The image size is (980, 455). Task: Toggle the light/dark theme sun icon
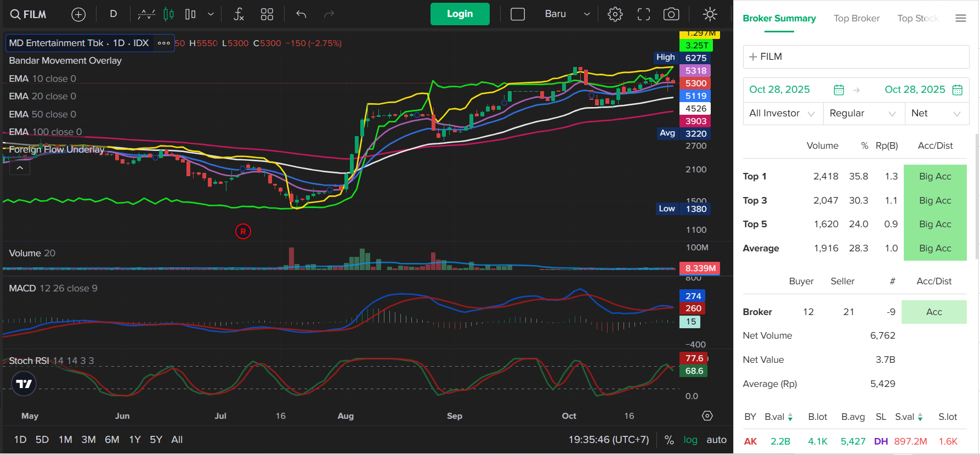coord(710,14)
